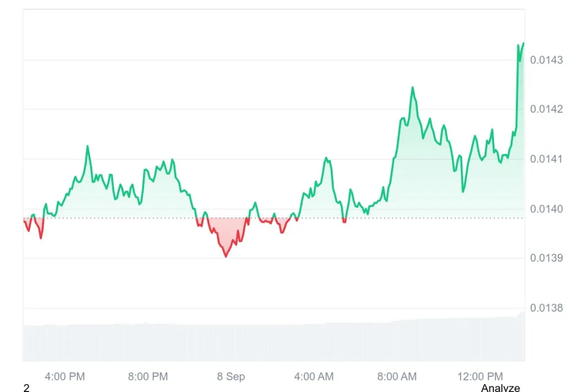Click the highest green peak above 0.0143
Viewport: 588px width, 392px height.
coord(523,44)
